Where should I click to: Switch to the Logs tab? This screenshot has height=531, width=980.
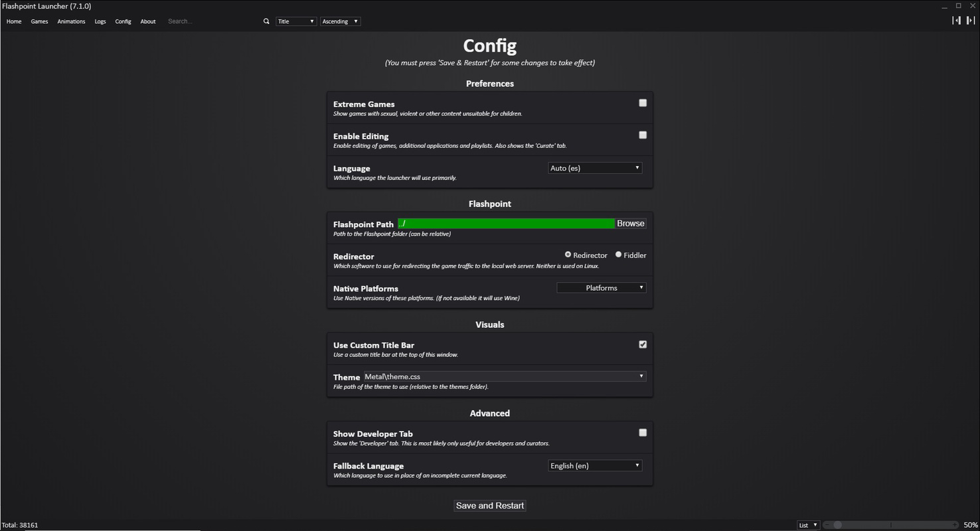[100, 21]
